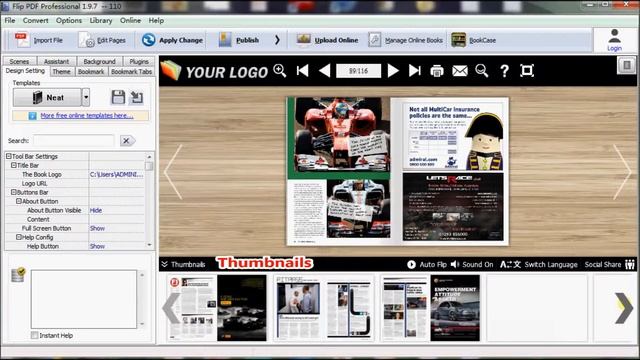Start Auto Flip playback
Viewport: 640px width, 360px height.
427,264
